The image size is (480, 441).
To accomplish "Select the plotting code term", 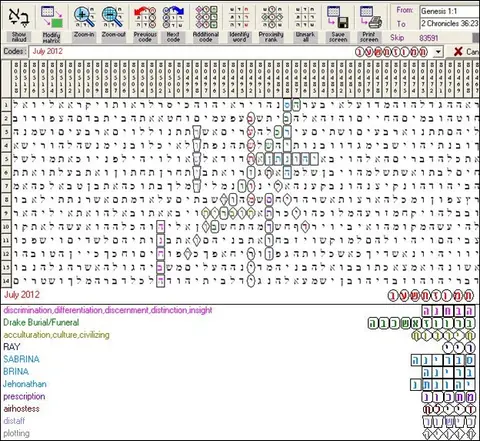I will (16, 433).
